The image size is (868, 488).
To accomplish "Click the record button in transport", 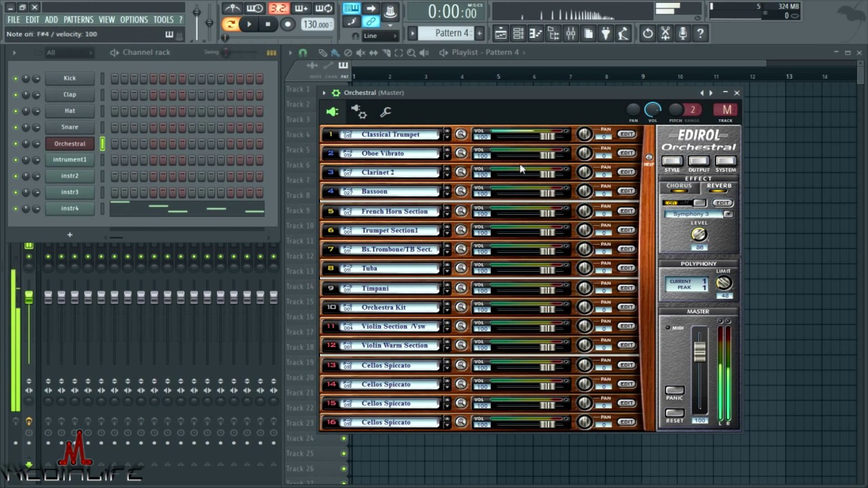I will (288, 24).
